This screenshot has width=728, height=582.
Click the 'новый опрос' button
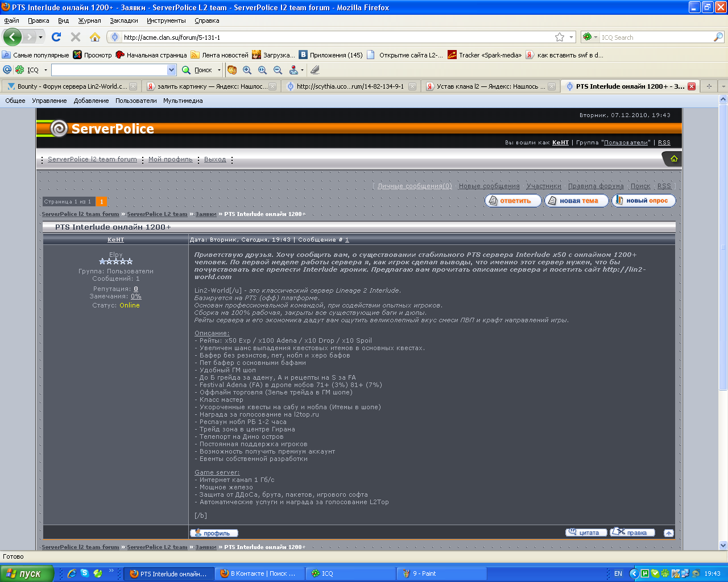click(x=643, y=201)
